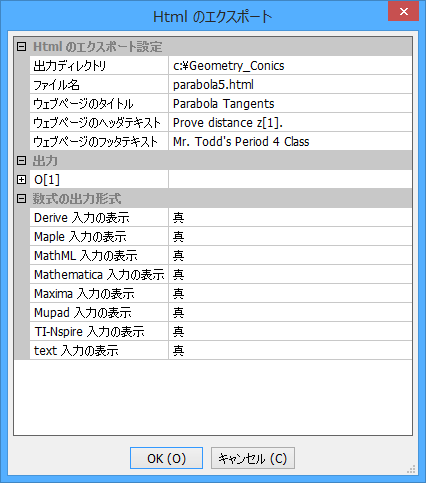The height and width of the screenshot is (483, 426).
Task: Toggle the Mupad 入力の表示 value
Action: tap(290, 313)
